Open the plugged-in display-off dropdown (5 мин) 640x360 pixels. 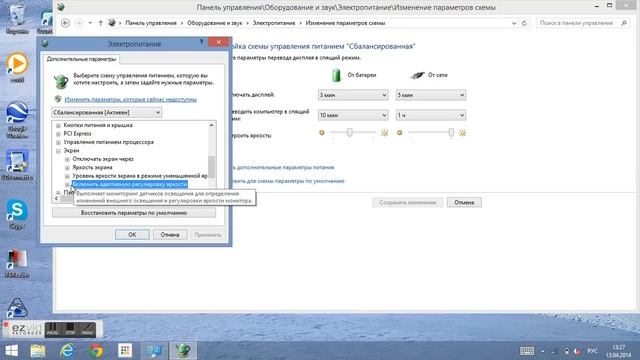[431, 95]
